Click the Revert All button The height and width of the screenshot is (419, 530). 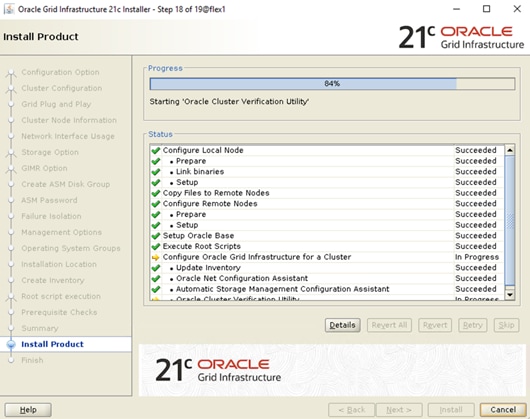click(389, 325)
